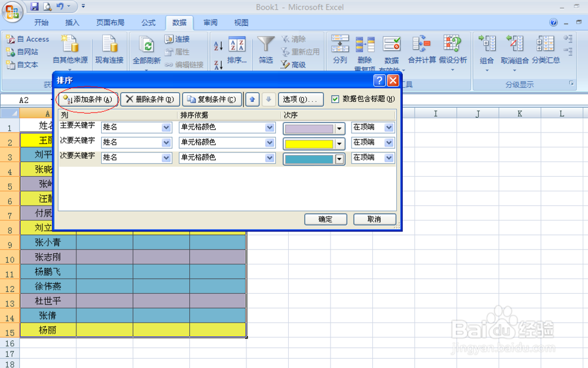Viewport: 588px width, 368px height.
Task: Undo the last action
Action: click(60, 6)
